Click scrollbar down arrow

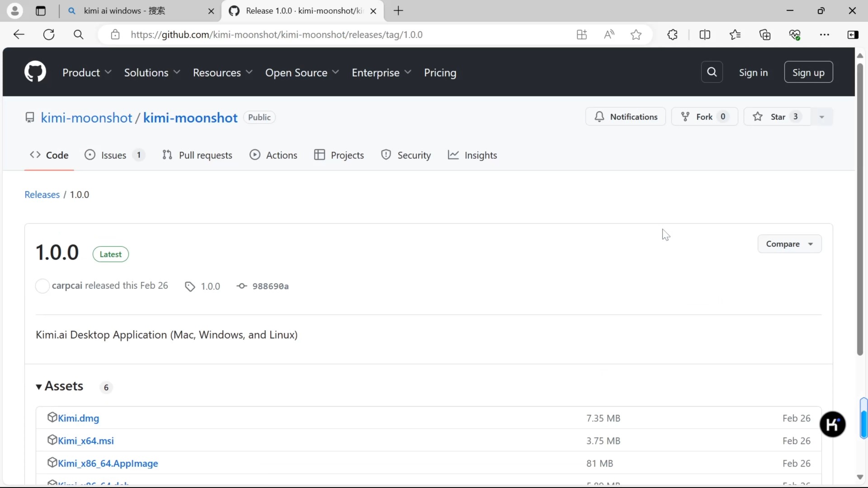(860, 477)
